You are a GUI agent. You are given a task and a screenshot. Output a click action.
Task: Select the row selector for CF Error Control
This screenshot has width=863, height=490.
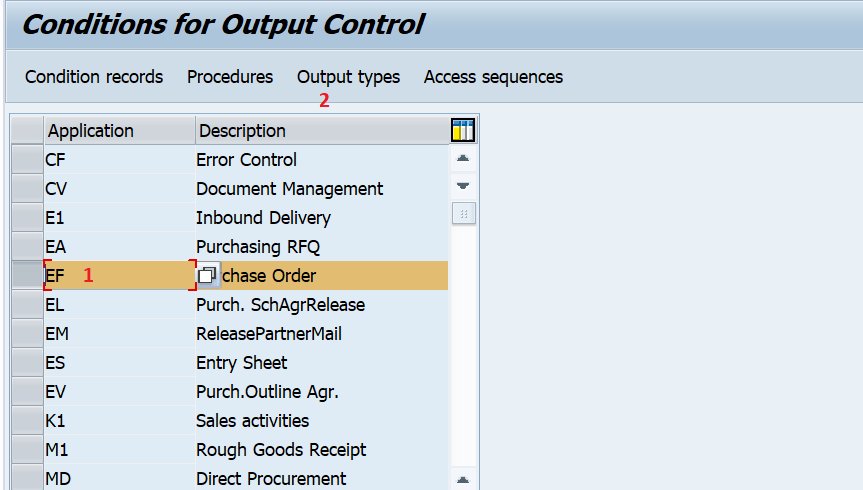[x=27, y=160]
